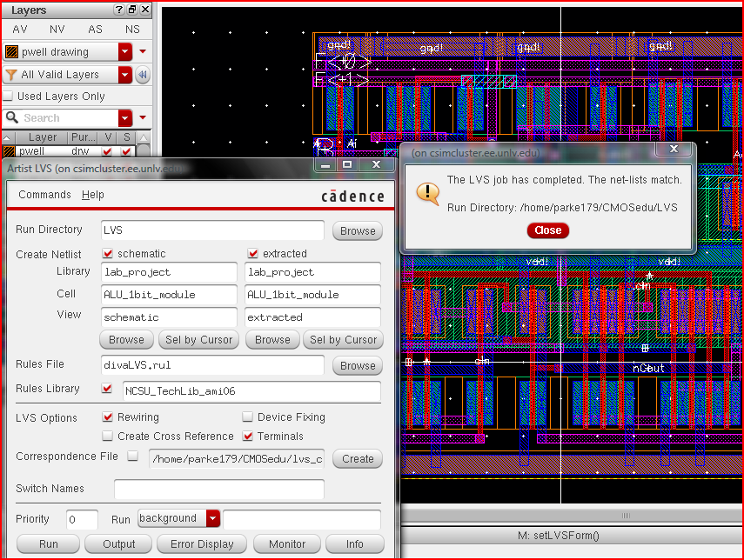Enable the Used Layers Only checkbox
This screenshot has width=744, height=560.
point(9,97)
